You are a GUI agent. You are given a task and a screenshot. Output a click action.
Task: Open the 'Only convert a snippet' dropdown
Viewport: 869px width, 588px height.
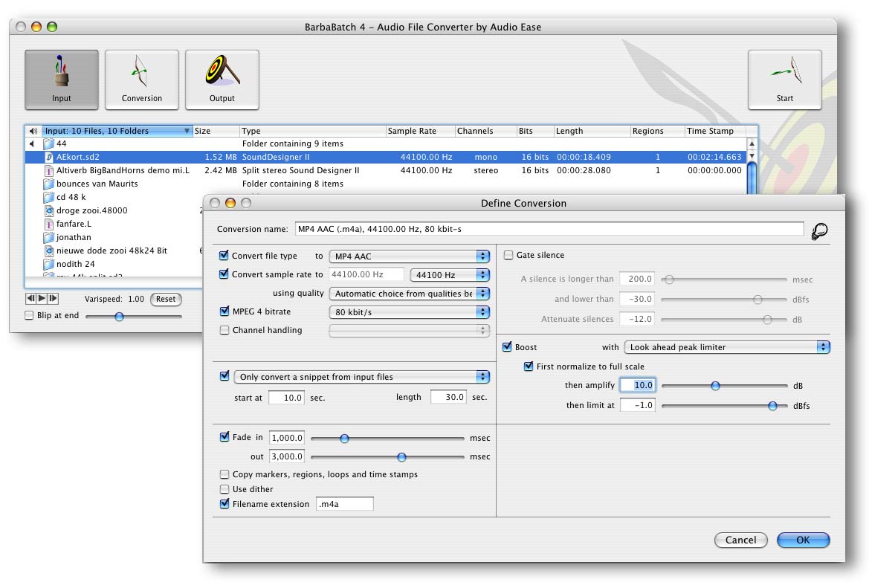pyautogui.click(x=362, y=377)
